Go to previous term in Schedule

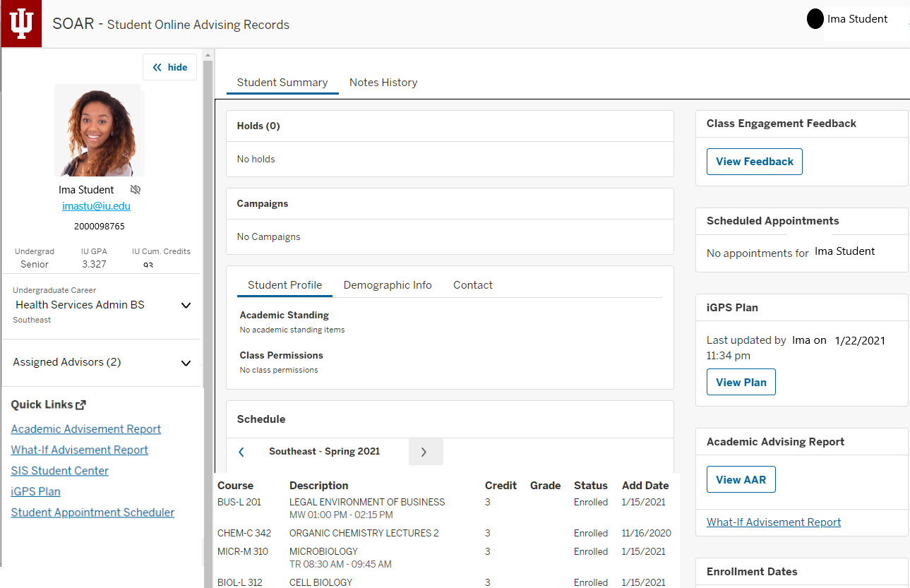(241, 452)
